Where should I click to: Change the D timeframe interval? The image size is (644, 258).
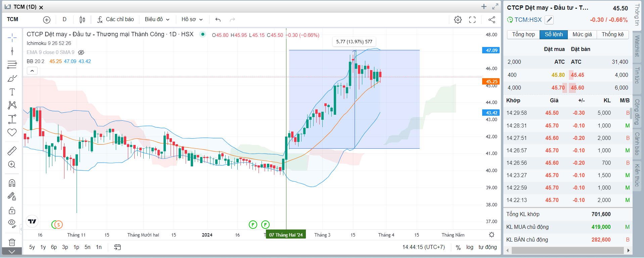click(64, 19)
